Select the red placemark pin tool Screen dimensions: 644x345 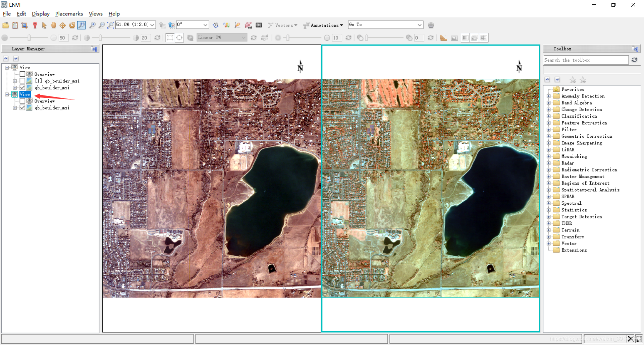pyautogui.click(x=35, y=25)
